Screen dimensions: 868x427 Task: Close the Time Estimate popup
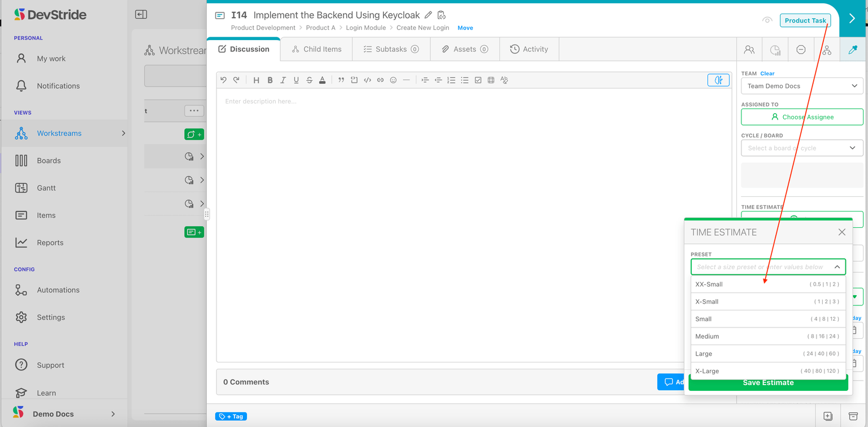pyautogui.click(x=841, y=232)
